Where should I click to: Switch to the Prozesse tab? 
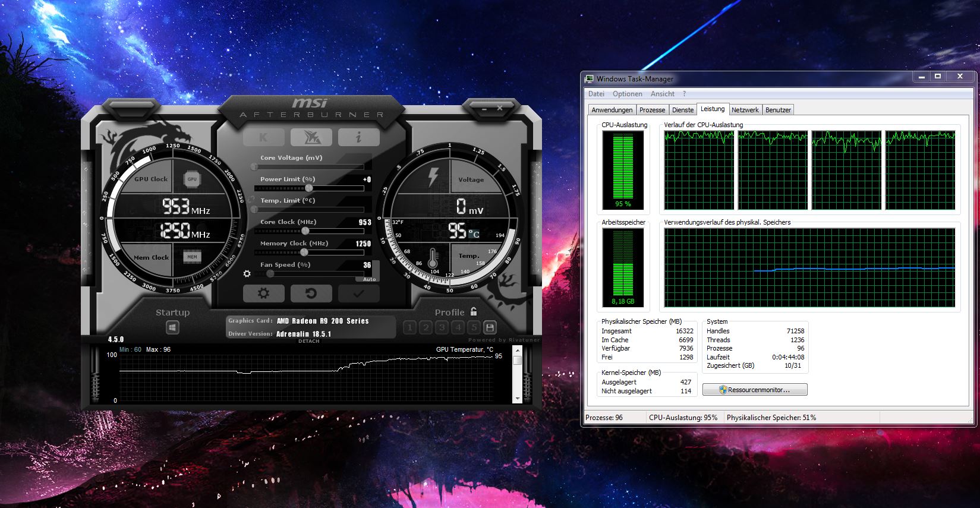pyautogui.click(x=652, y=110)
